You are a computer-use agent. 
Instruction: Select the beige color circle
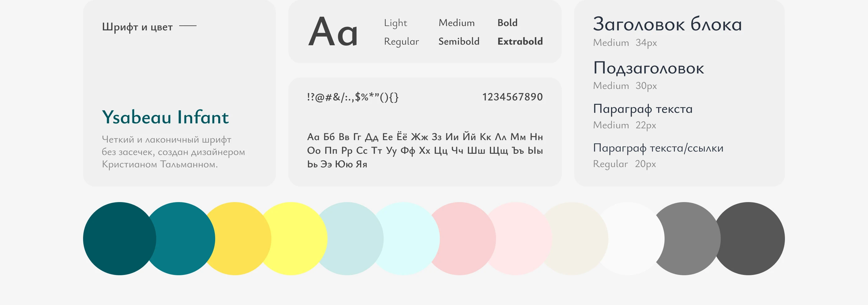click(578, 239)
